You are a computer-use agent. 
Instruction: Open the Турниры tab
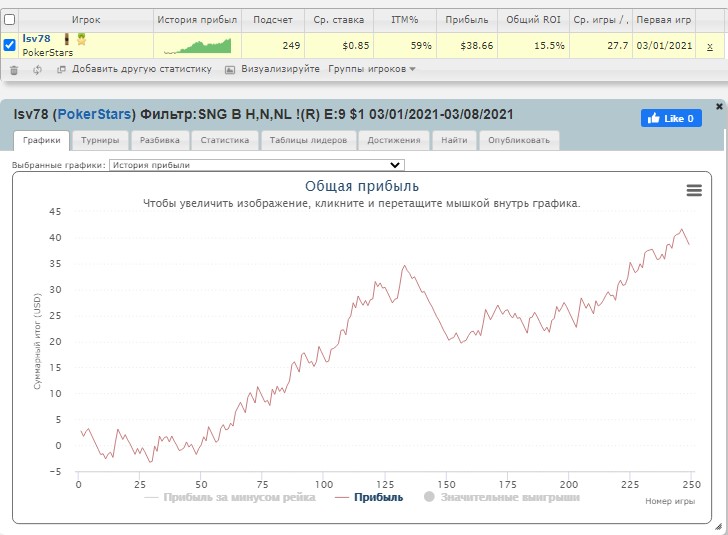[x=100, y=140]
